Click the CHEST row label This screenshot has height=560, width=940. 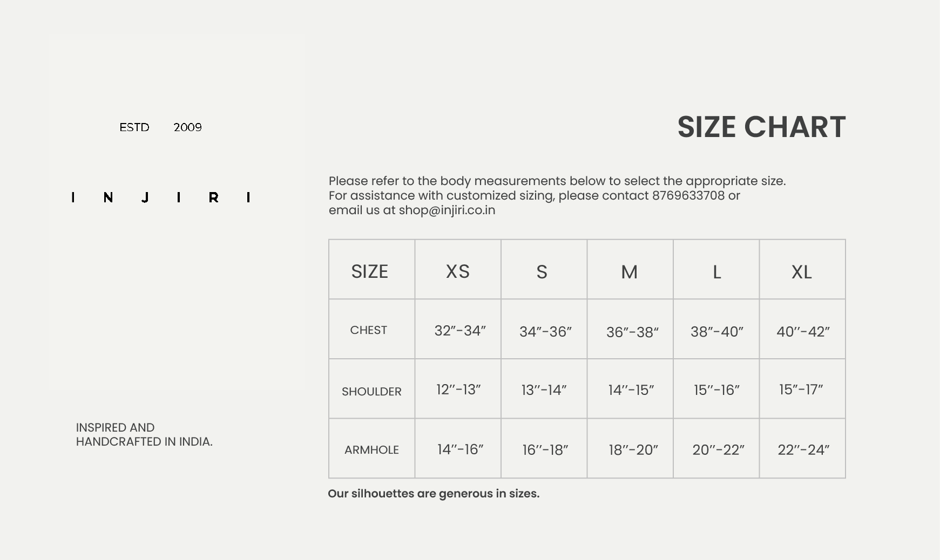369,330
